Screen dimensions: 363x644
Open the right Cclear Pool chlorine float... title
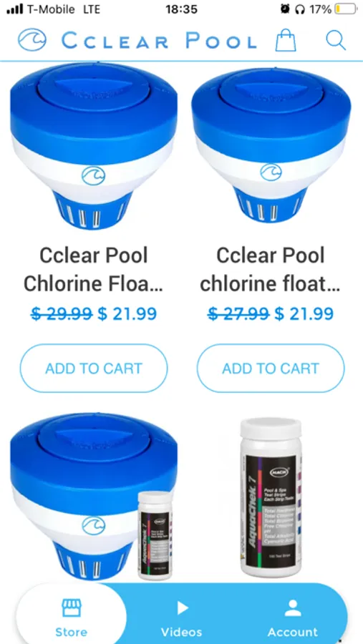point(270,270)
